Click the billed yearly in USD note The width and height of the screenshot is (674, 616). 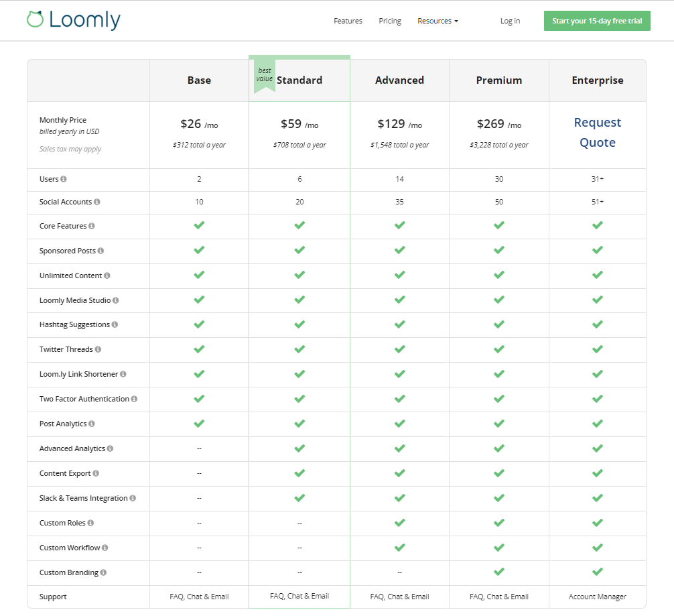click(69, 131)
